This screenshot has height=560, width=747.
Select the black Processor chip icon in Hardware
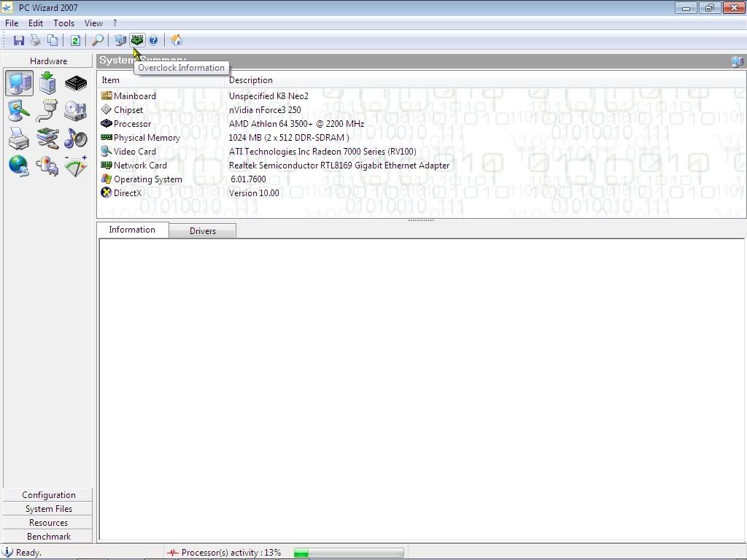[76, 84]
